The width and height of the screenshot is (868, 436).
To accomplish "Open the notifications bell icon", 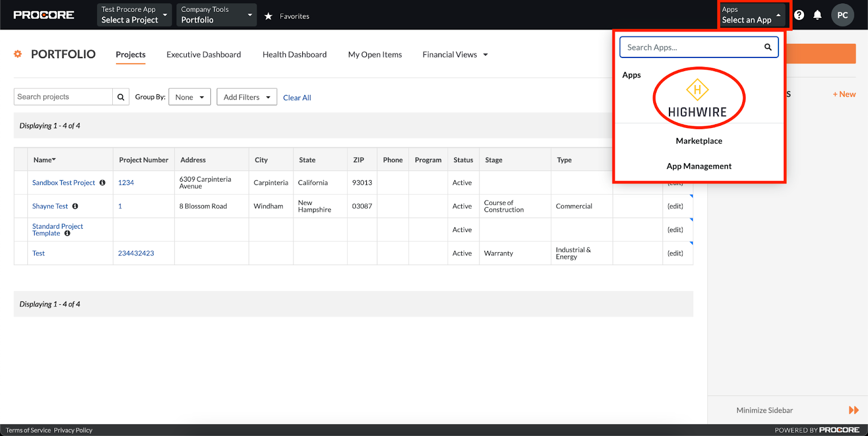I will pos(818,15).
